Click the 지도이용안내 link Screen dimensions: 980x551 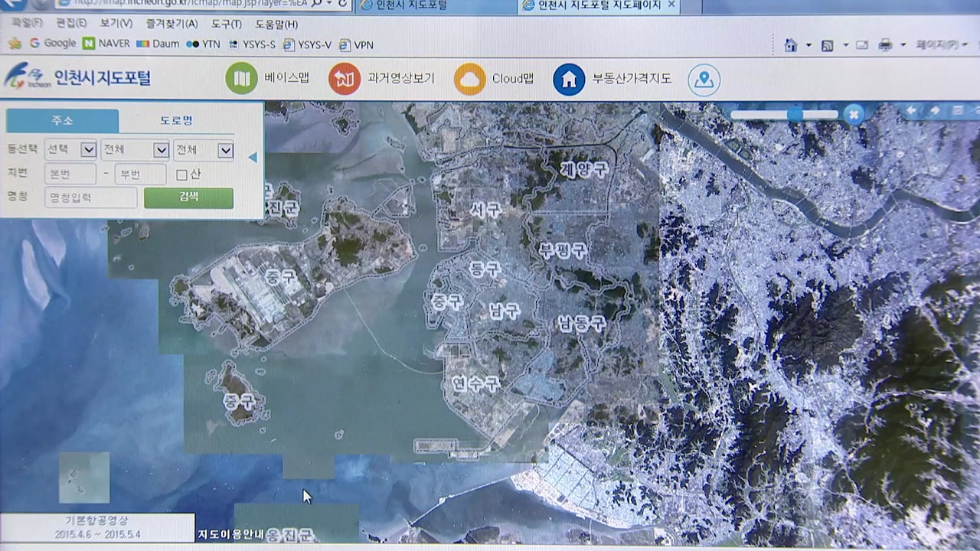(231, 534)
